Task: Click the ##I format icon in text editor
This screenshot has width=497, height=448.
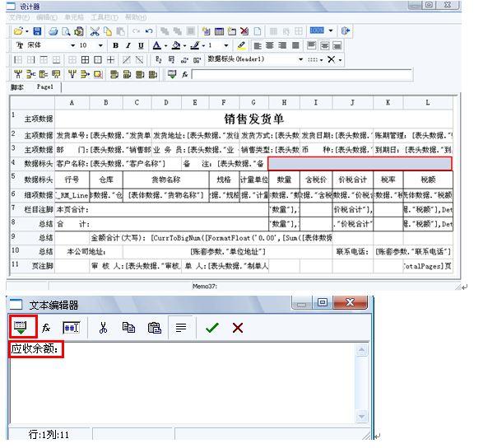Action: pos(72,328)
